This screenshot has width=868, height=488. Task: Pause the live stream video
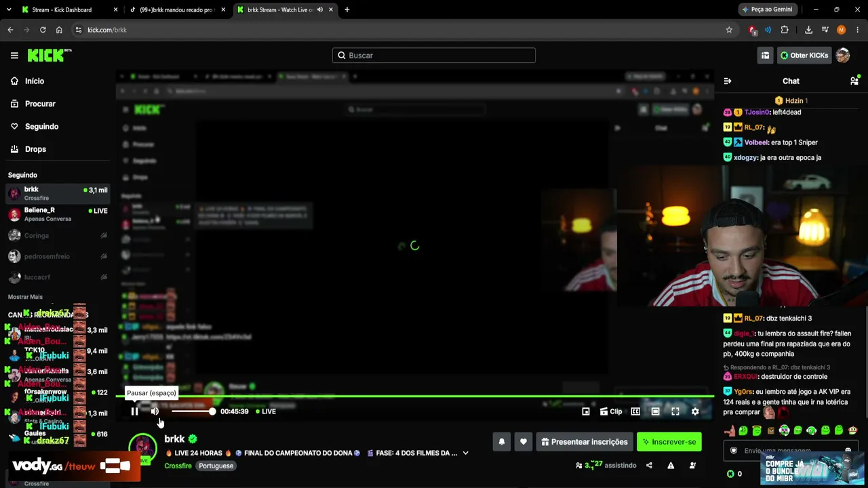click(x=134, y=411)
